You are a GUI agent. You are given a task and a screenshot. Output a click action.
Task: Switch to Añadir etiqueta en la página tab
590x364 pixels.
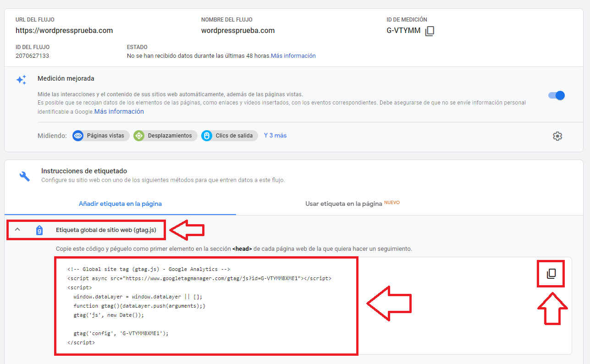pyautogui.click(x=120, y=204)
